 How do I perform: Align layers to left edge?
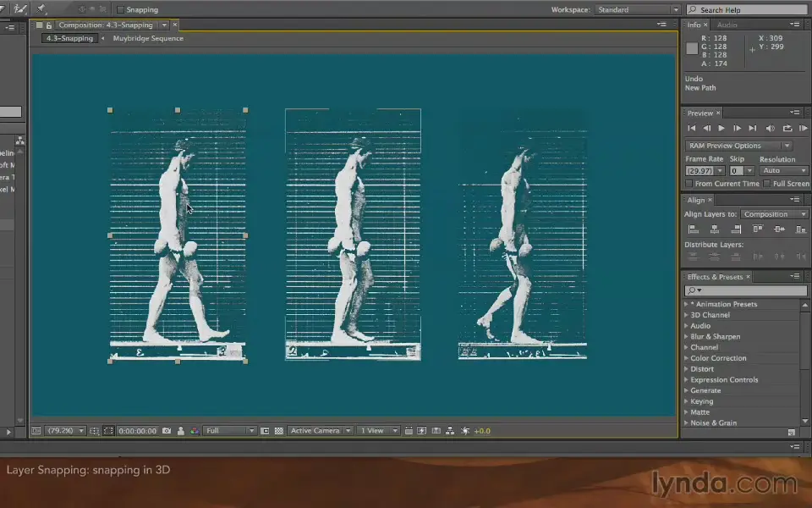point(694,229)
